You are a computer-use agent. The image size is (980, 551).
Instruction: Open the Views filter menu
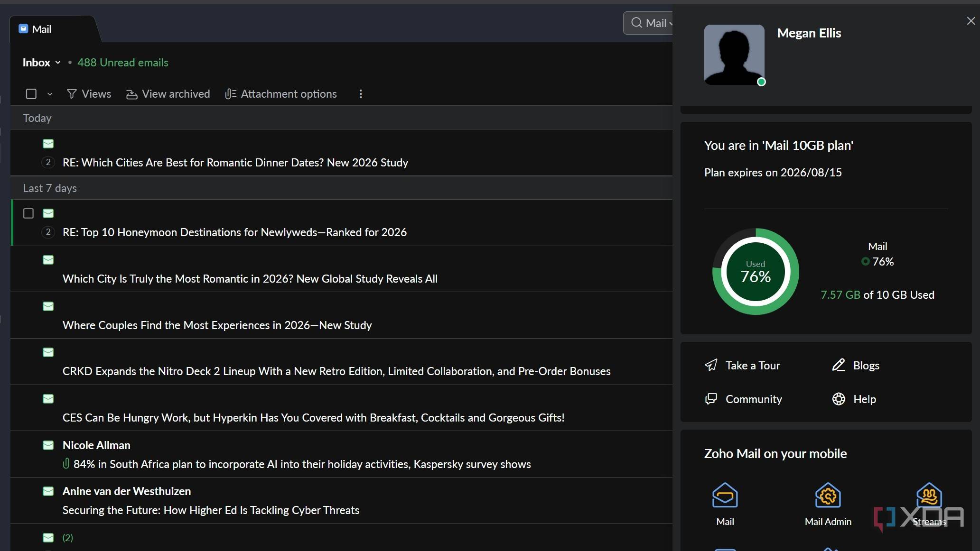[x=89, y=94]
